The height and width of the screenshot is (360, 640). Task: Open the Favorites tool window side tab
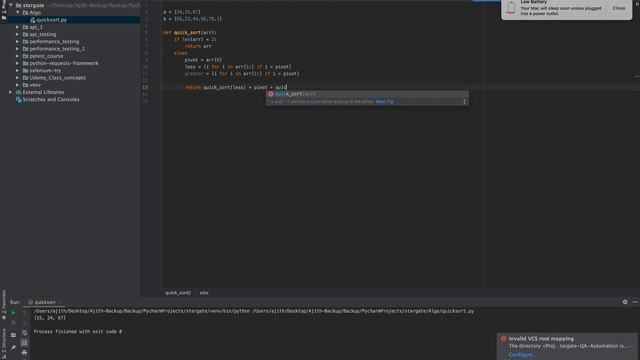coord(4,305)
